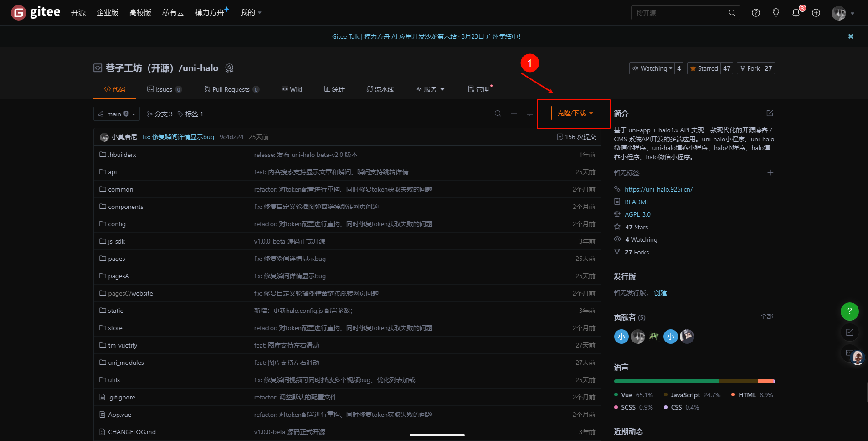Open the App.vue file
The image size is (868, 441).
(x=119, y=415)
